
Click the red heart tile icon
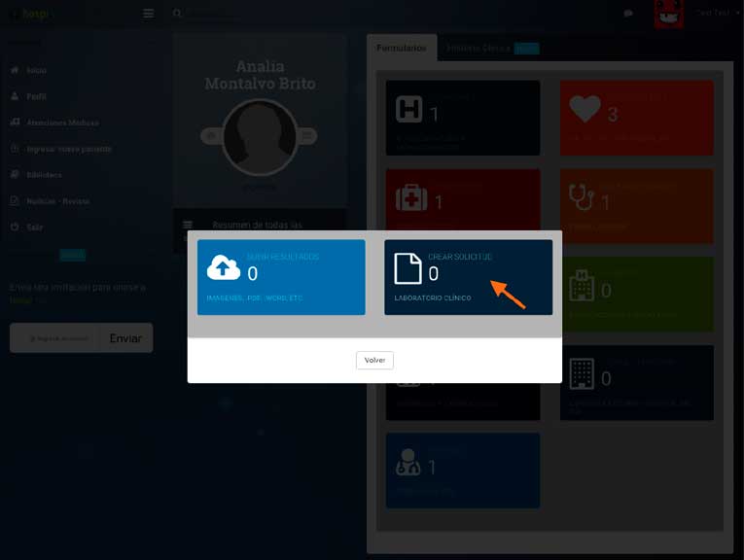click(585, 109)
